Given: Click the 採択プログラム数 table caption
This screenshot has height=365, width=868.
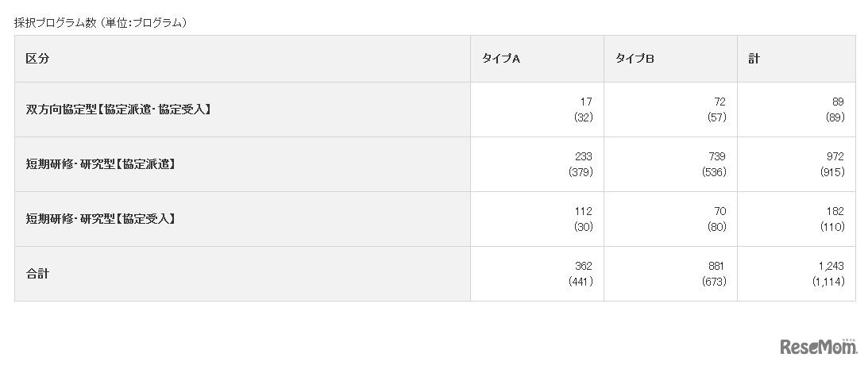Looking at the screenshot, I should point(100,23).
